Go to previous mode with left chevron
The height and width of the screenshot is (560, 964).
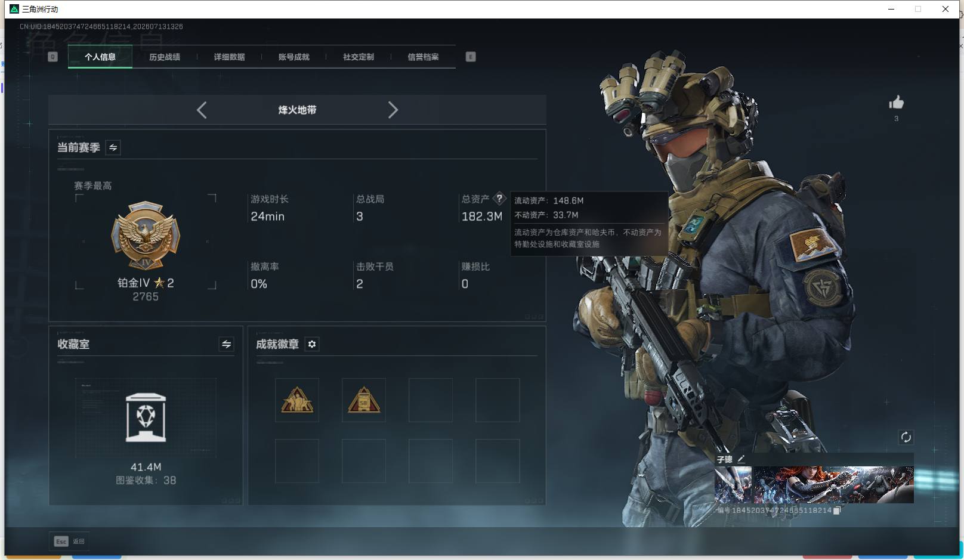[x=202, y=110]
